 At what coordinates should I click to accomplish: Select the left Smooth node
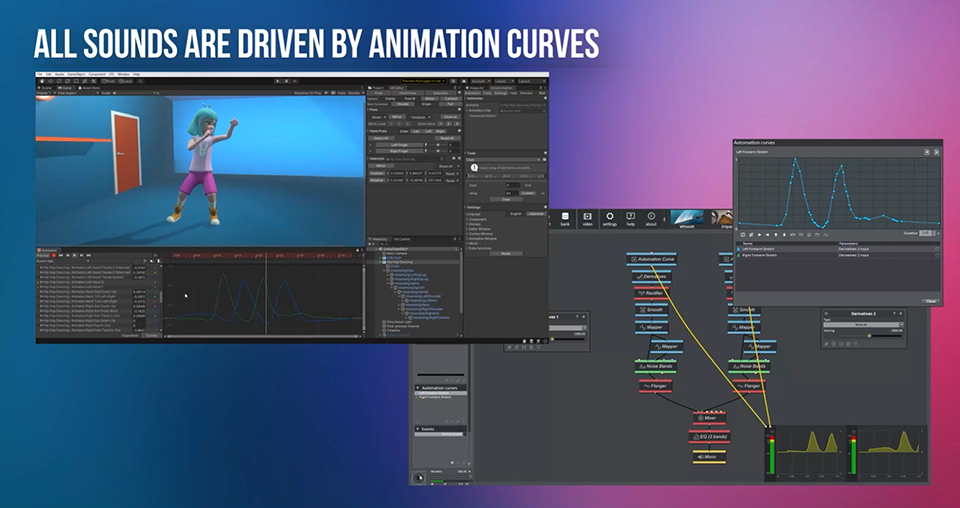[651, 310]
